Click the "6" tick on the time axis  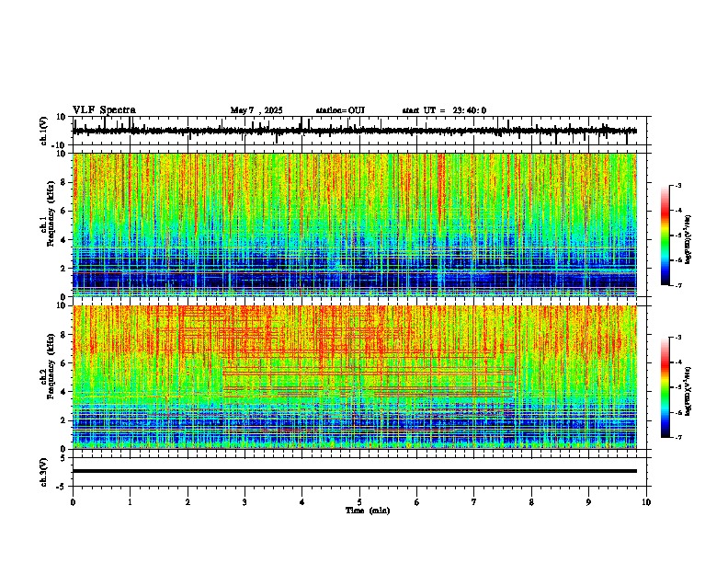[x=417, y=502]
